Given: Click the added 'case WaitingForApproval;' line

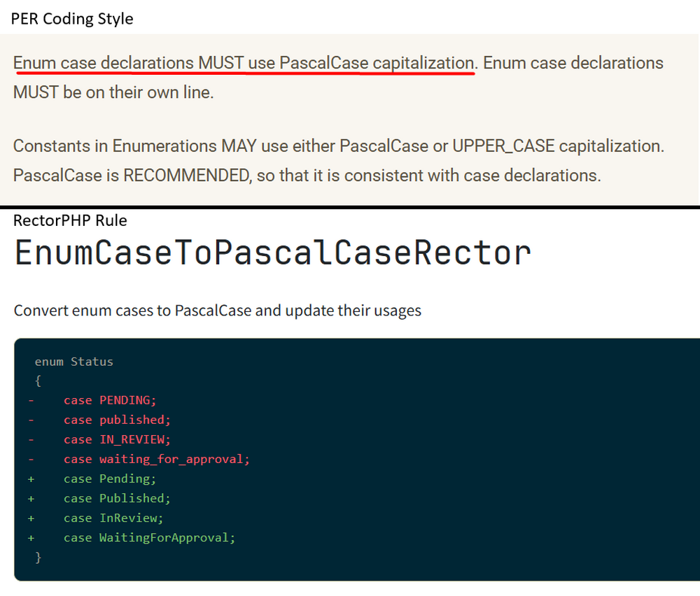Looking at the screenshot, I should click(x=149, y=537).
